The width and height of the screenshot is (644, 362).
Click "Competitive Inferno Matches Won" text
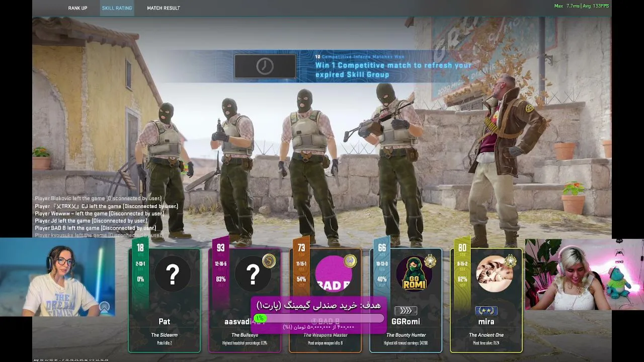click(x=363, y=56)
